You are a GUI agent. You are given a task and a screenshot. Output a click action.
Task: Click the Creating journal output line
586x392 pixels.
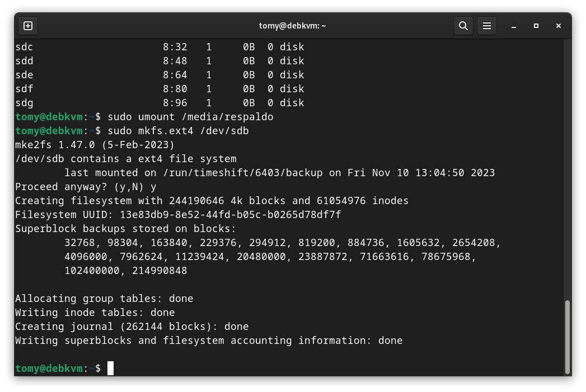click(132, 327)
